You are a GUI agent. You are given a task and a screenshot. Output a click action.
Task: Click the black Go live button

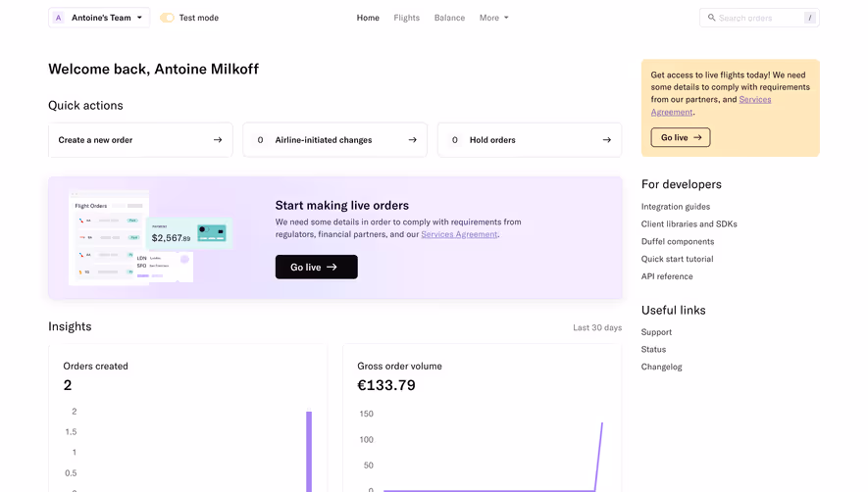(316, 267)
